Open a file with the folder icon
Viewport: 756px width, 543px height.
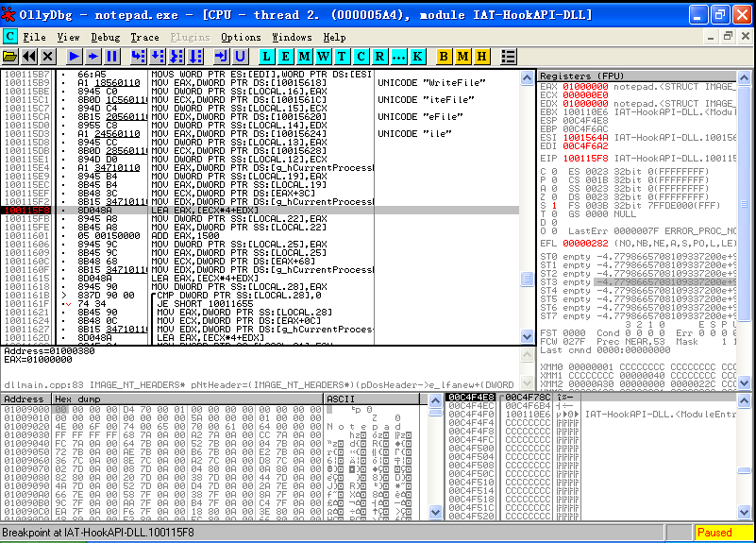[x=9, y=57]
